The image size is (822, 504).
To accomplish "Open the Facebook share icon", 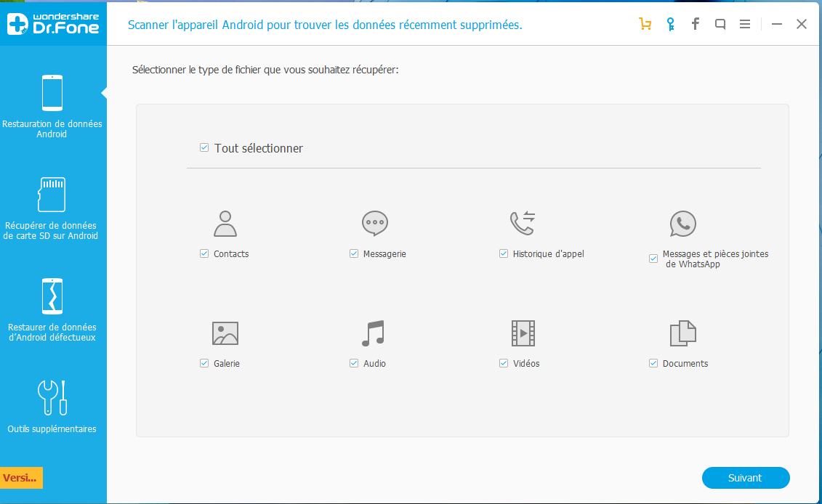I will [x=695, y=23].
